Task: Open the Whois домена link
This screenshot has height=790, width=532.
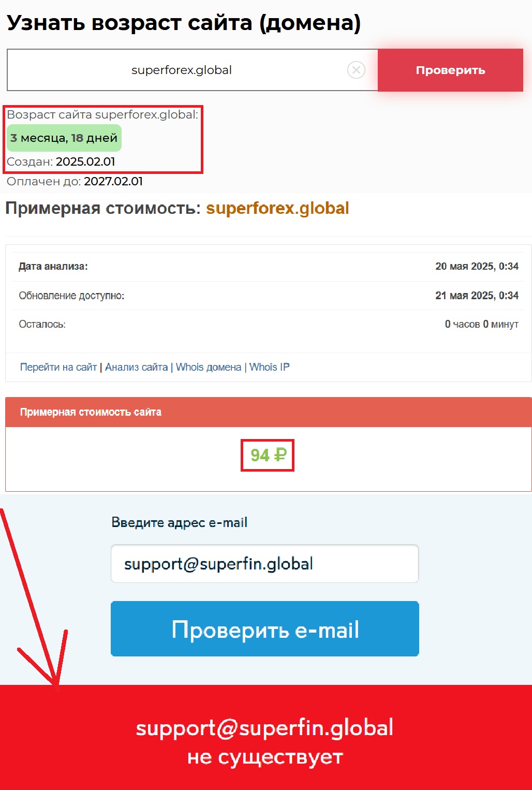Action: coord(209,367)
